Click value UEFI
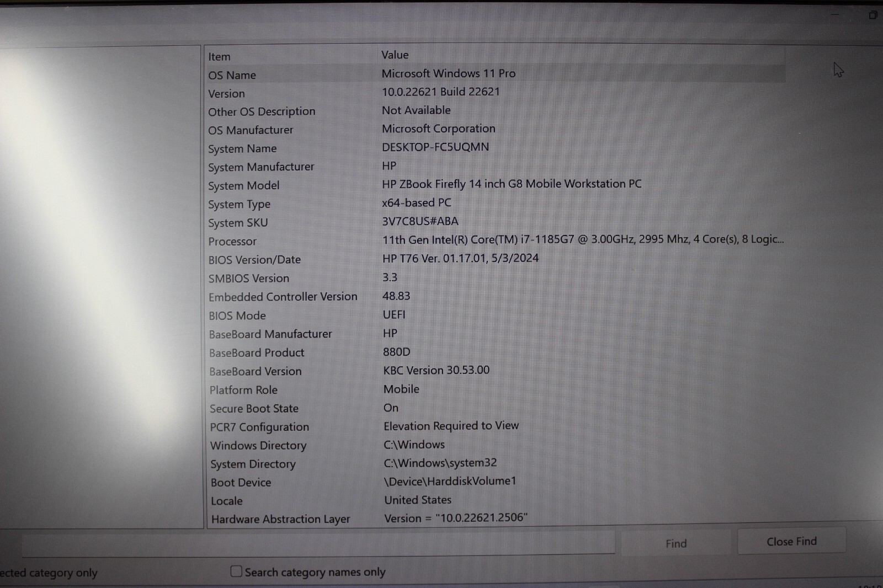This screenshot has width=883, height=588. [394, 314]
